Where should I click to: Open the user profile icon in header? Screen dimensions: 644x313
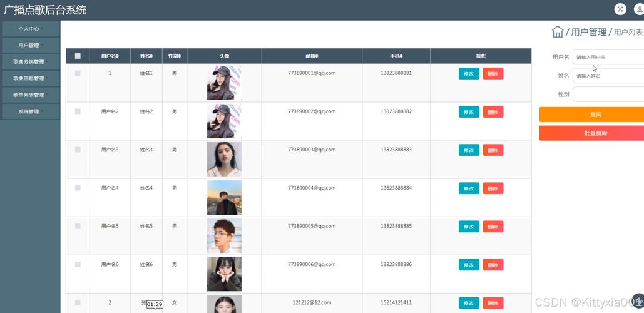(639, 9)
